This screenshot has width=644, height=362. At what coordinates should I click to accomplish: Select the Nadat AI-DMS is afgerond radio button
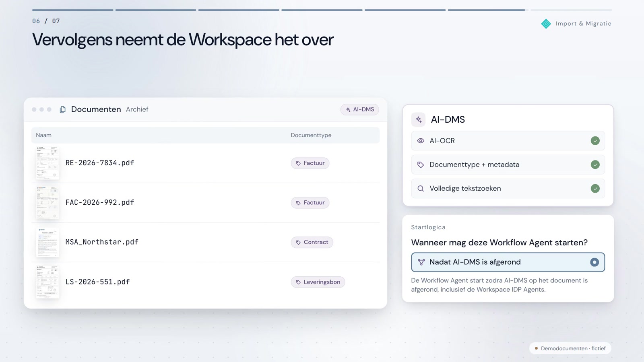coord(594,262)
